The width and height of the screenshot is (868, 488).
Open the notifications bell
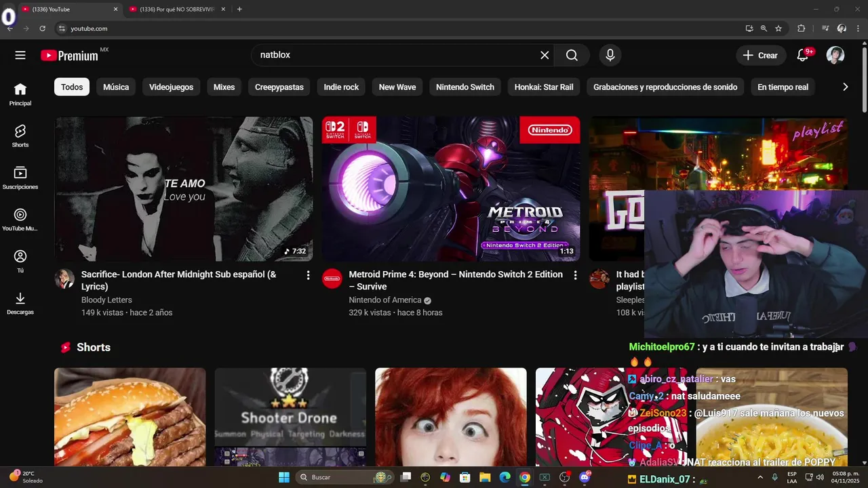(803, 55)
